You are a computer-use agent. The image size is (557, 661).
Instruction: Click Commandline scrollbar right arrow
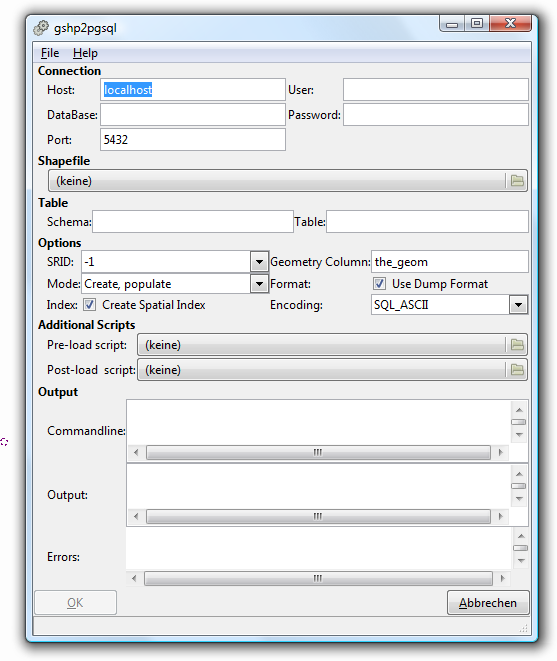500,452
